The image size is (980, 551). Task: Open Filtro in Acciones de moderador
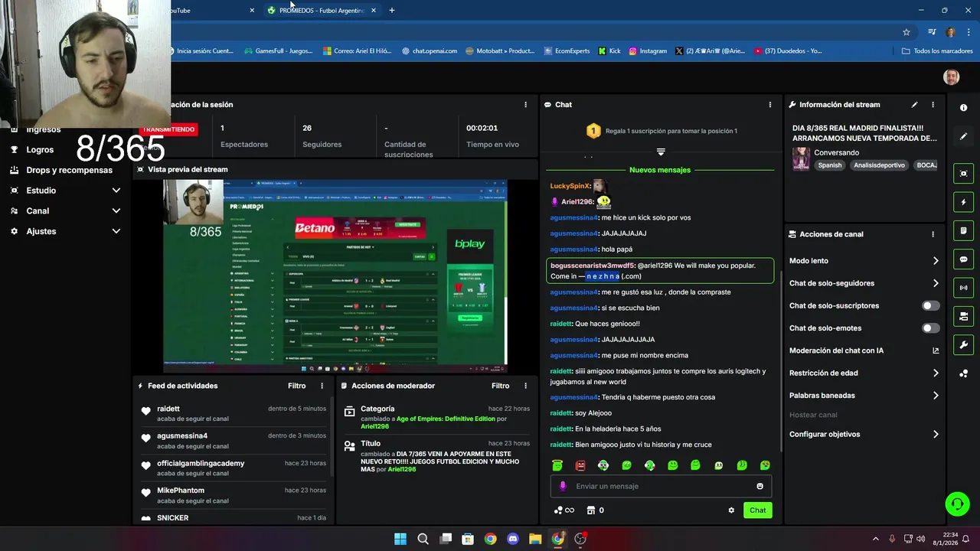click(x=500, y=386)
